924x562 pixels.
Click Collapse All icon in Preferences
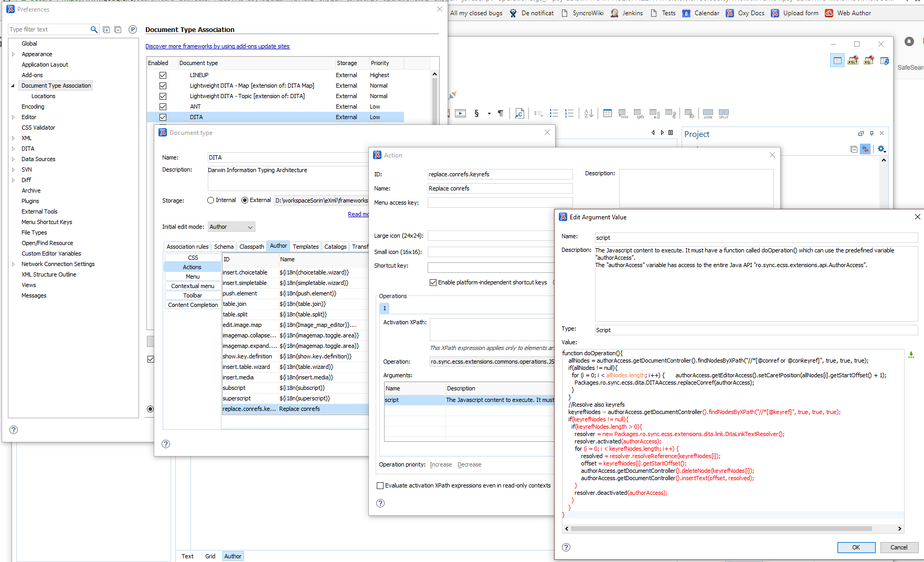coord(118,30)
